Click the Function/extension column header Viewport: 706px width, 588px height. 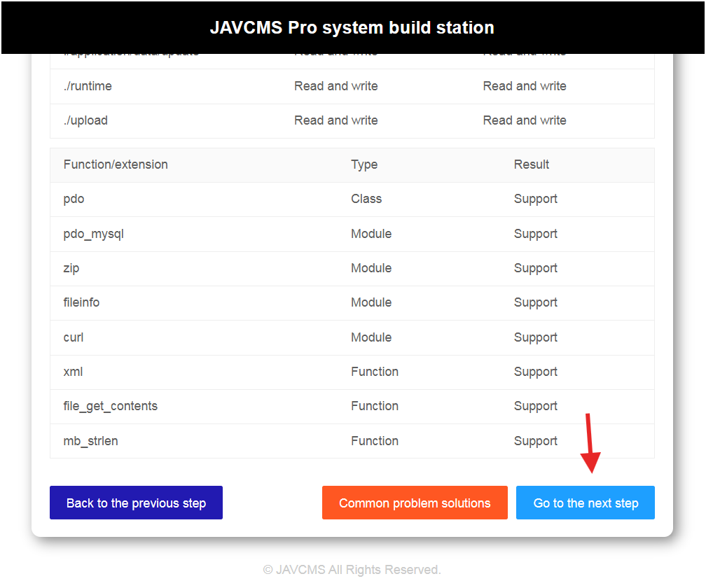[x=116, y=164]
